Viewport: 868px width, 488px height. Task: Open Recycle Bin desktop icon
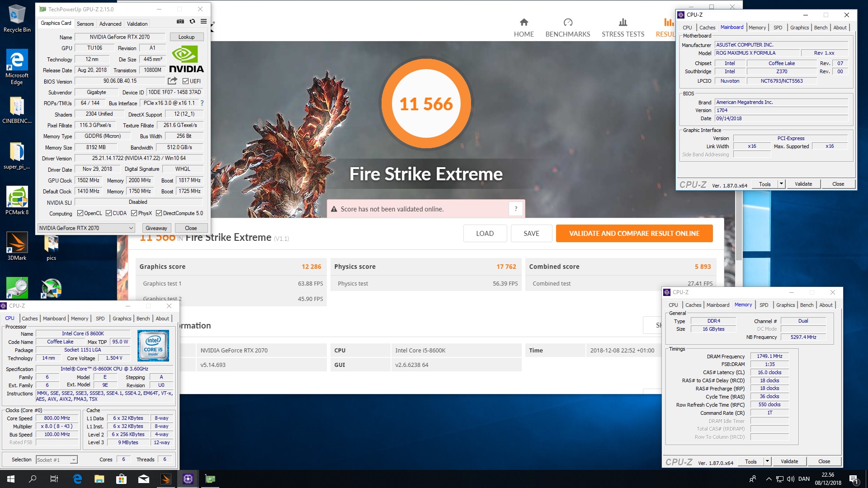point(17,19)
